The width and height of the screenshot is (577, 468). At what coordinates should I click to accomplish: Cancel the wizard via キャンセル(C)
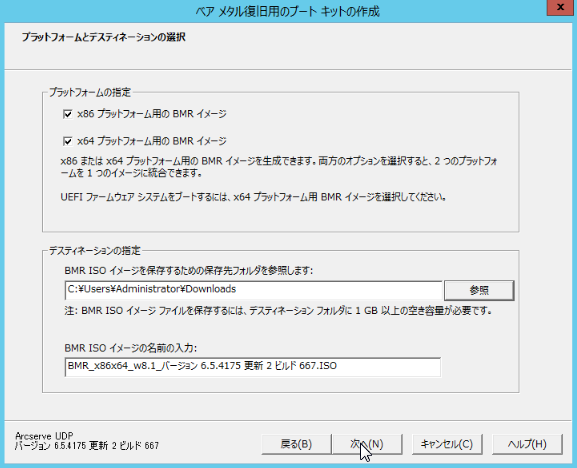pyautogui.click(x=447, y=444)
